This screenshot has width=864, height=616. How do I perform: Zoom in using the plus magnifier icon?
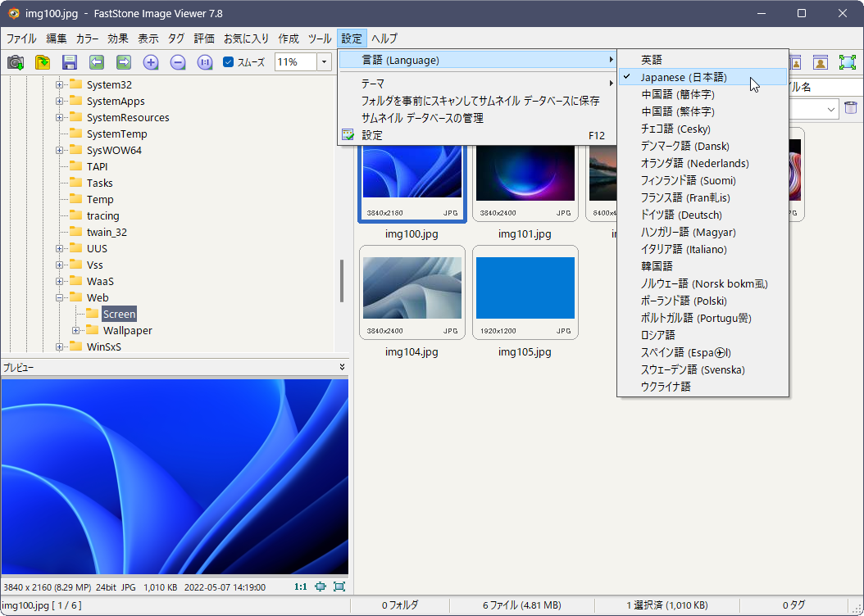151,62
